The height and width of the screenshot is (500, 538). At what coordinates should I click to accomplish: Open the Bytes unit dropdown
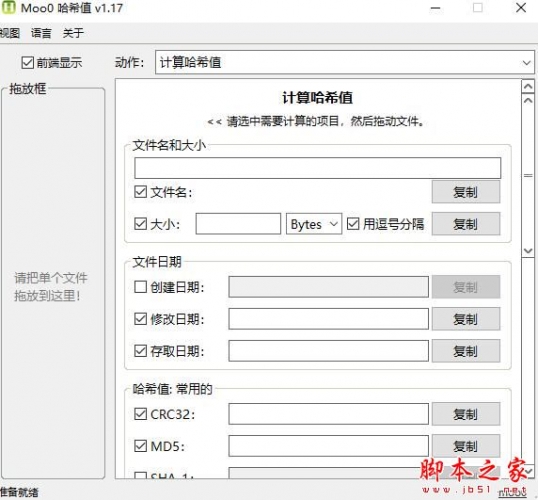[314, 224]
